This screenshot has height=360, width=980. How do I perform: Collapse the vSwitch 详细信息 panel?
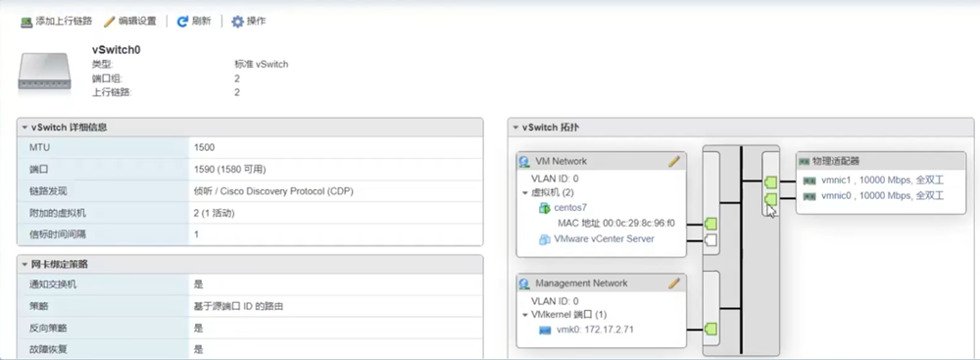point(24,128)
